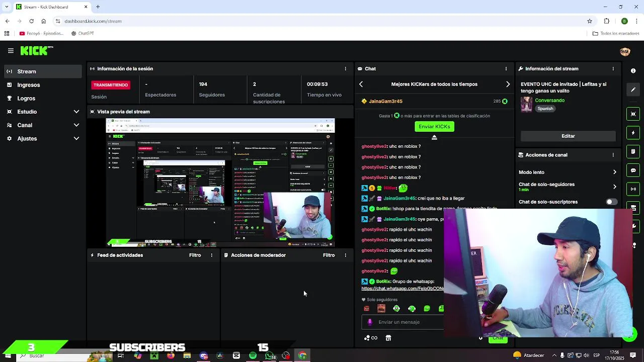Toggle the broadcast signal panel icon in the right sidebar
644x362 pixels.
[x=633, y=189]
